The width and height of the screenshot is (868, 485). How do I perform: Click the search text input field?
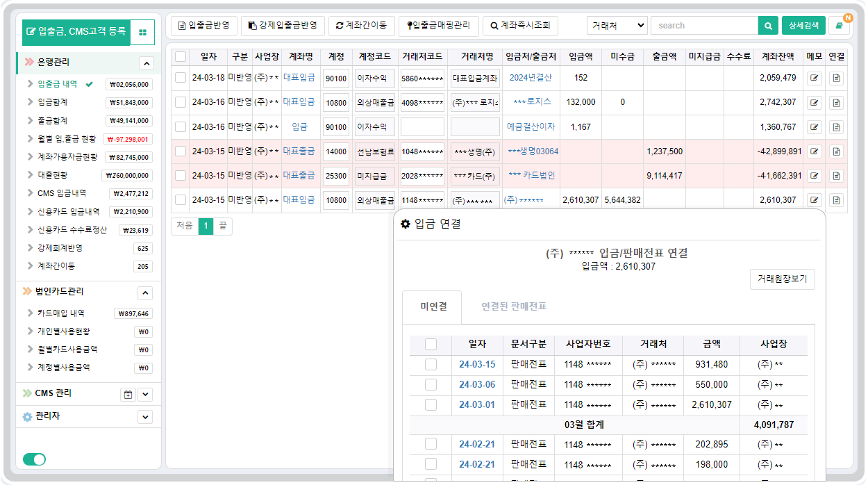tap(703, 26)
